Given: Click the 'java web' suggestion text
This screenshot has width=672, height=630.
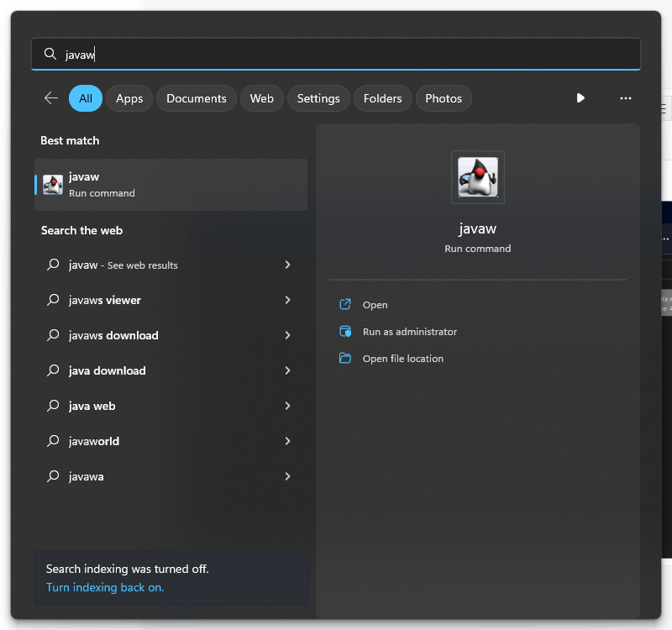Looking at the screenshot, I should [x=92, y=406].
